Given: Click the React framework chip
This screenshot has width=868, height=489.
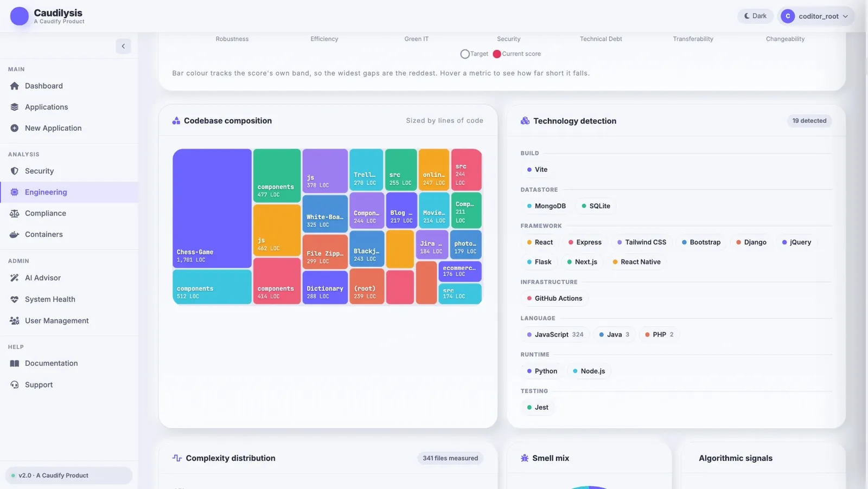Looking at the screenshot, I should click(x=540, y=242).
